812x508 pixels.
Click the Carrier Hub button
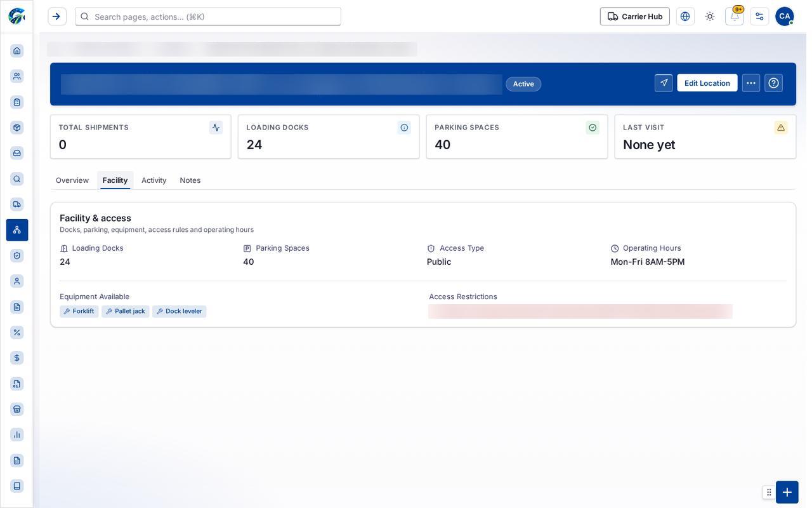pos(635,17)
